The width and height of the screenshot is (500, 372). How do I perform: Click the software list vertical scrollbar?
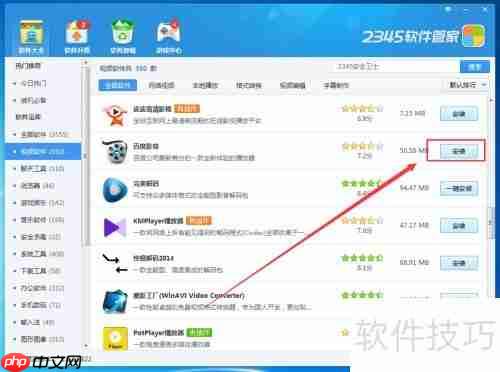click(x=491, y=223)
